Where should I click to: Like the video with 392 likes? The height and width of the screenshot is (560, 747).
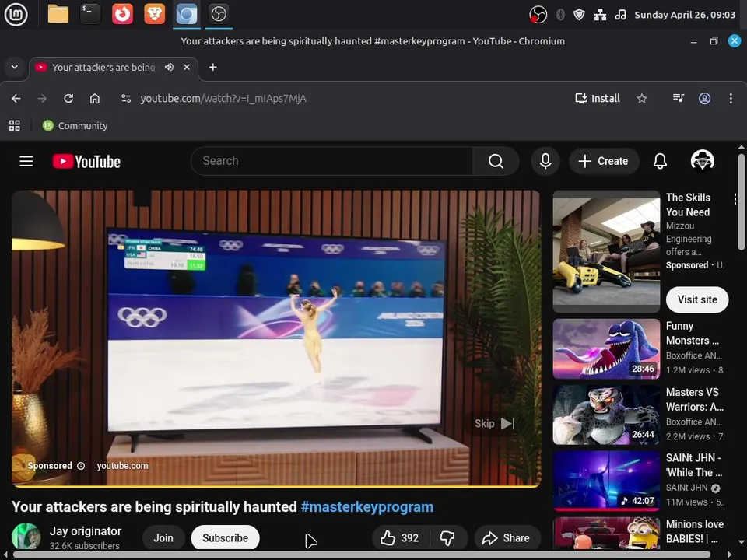click(x=399, y=537)
